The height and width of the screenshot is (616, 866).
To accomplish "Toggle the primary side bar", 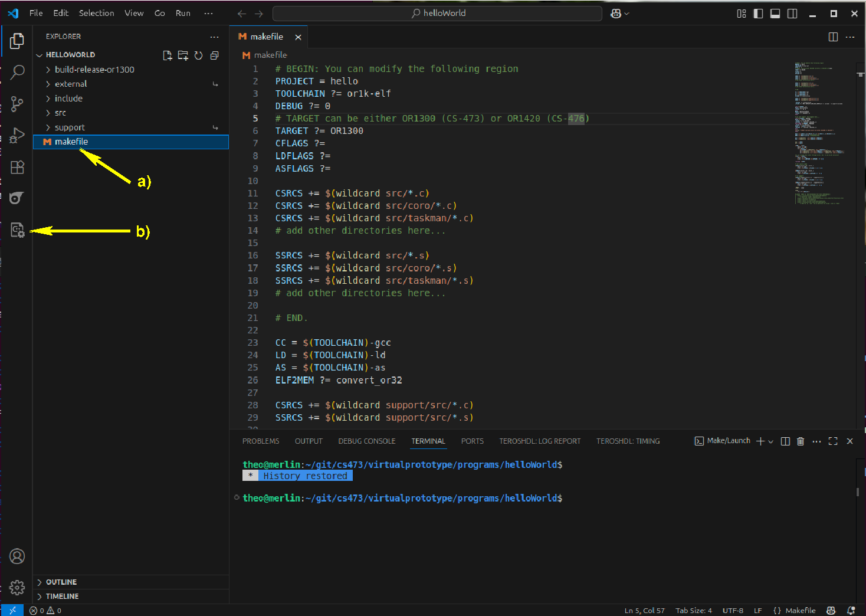I will 759,13.
